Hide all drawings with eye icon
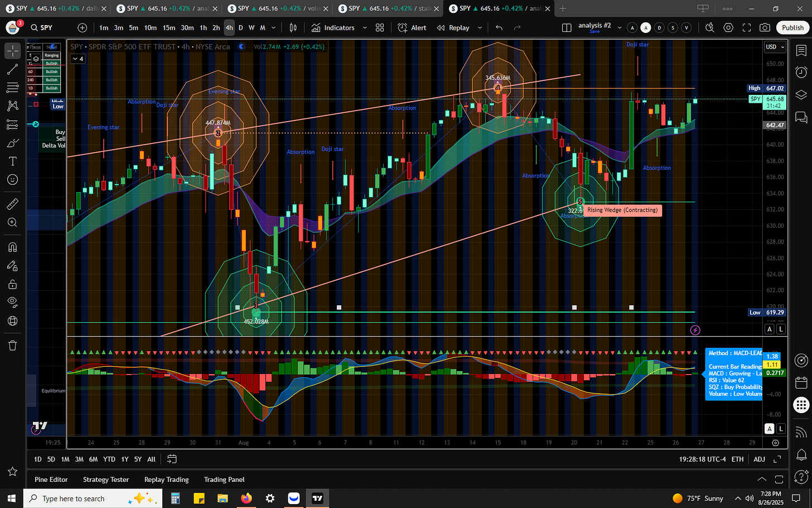The image size is (812, 508). [x=12, y=303]
